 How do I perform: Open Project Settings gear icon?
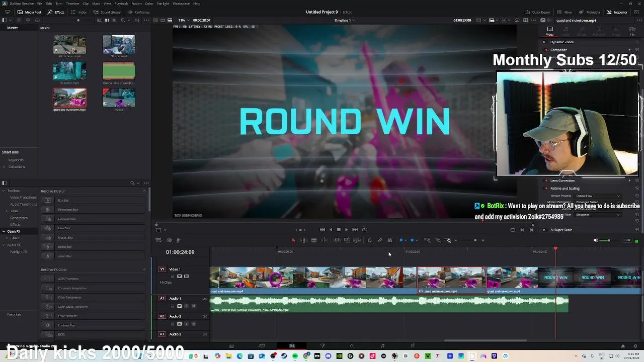[635, 346]
